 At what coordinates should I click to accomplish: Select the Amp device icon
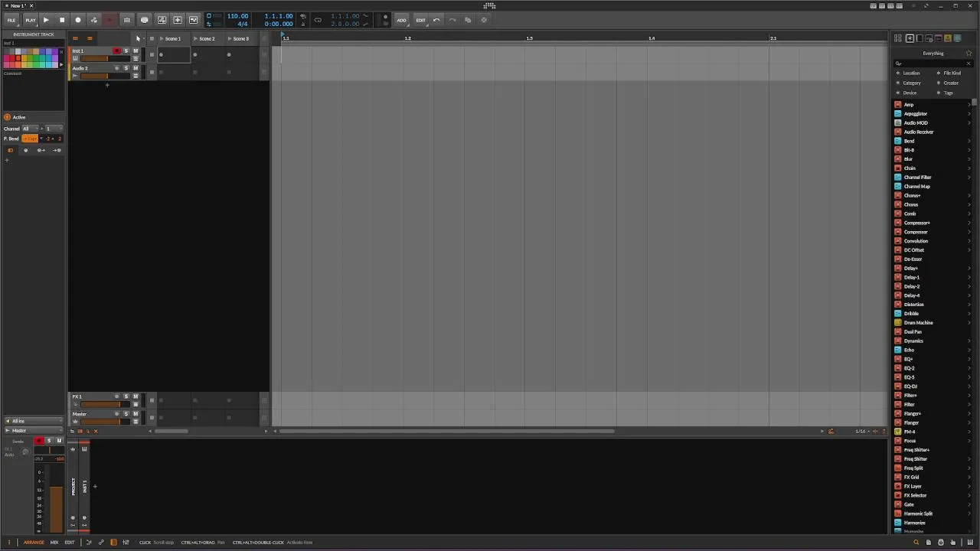[898, 104]
